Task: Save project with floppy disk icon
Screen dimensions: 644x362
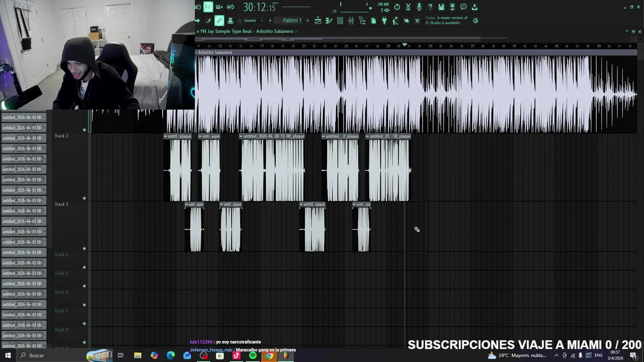Action: [441, 7]
